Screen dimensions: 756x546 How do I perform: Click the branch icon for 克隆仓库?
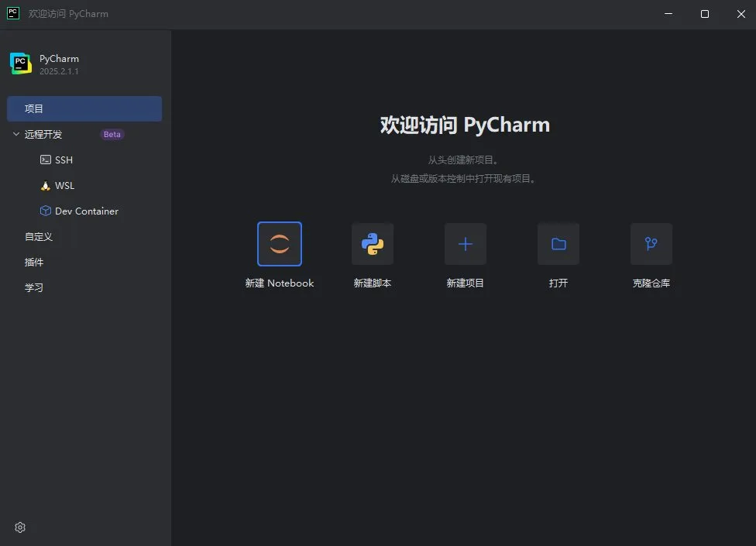pos(651,244)
